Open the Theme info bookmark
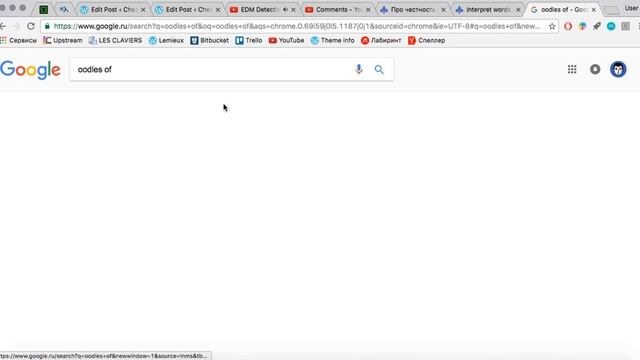This screenshot has width=640, height=360. coord(333,40)
